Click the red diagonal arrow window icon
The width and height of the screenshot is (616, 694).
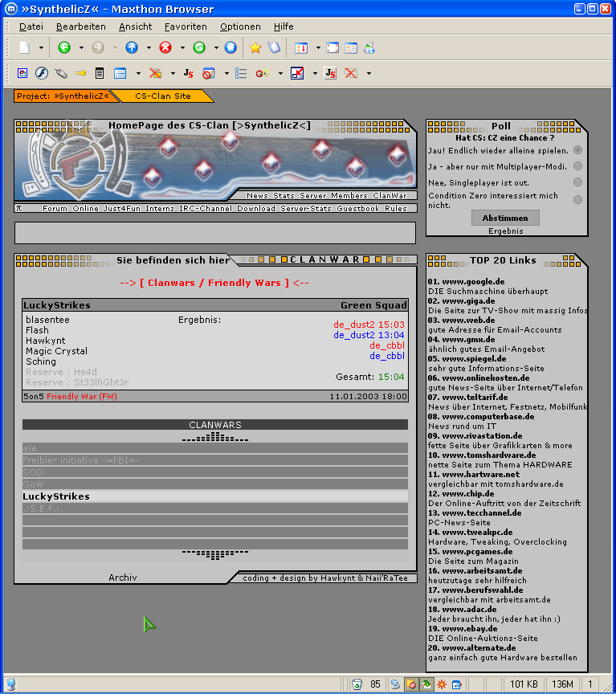pyautogui.click(x=297, y=73)
